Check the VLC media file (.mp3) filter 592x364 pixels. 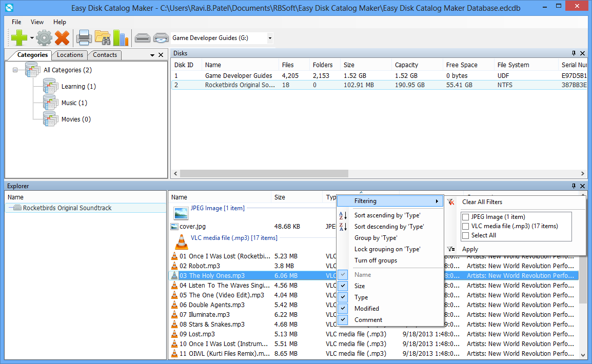(465, 226)
